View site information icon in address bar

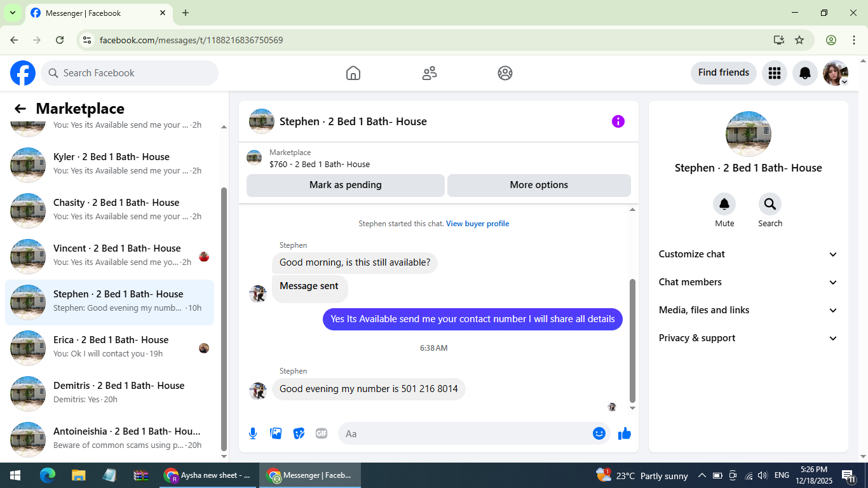click(87, 40)
